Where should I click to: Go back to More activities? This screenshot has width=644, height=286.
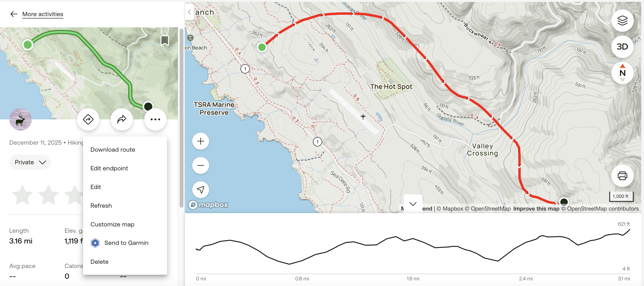click(42, 14)
